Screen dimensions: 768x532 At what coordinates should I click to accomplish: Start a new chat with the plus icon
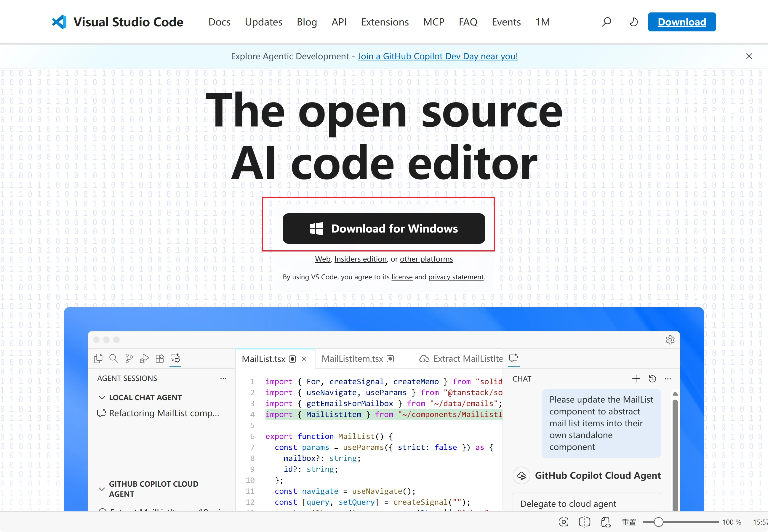click(x=636, y=379)
